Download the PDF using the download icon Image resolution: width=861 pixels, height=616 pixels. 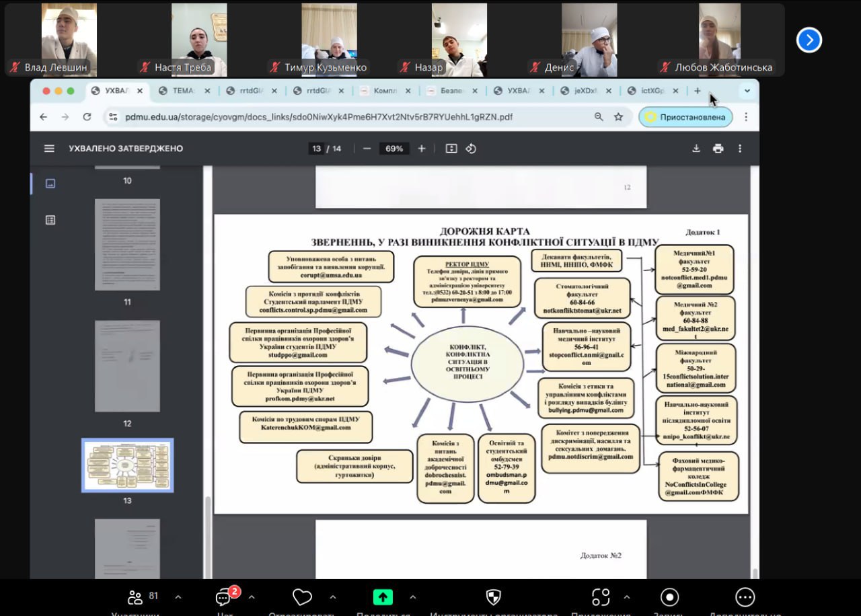[x=696, y=149]
